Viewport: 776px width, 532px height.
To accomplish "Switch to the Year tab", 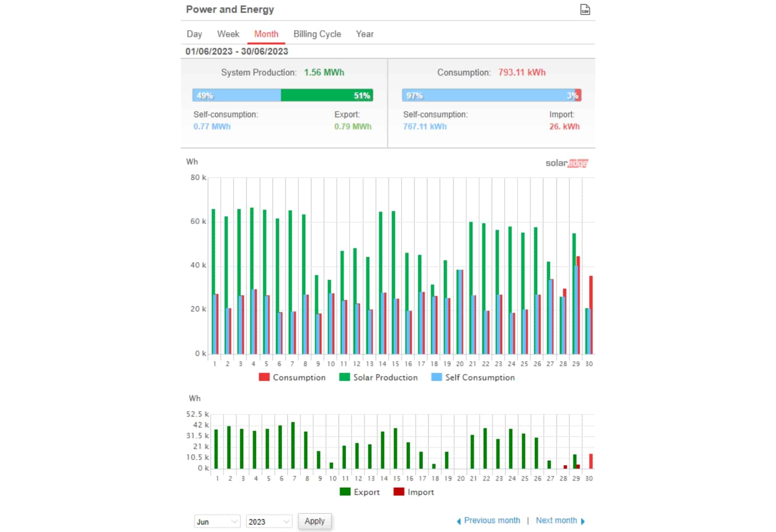I will coord(364,34).
